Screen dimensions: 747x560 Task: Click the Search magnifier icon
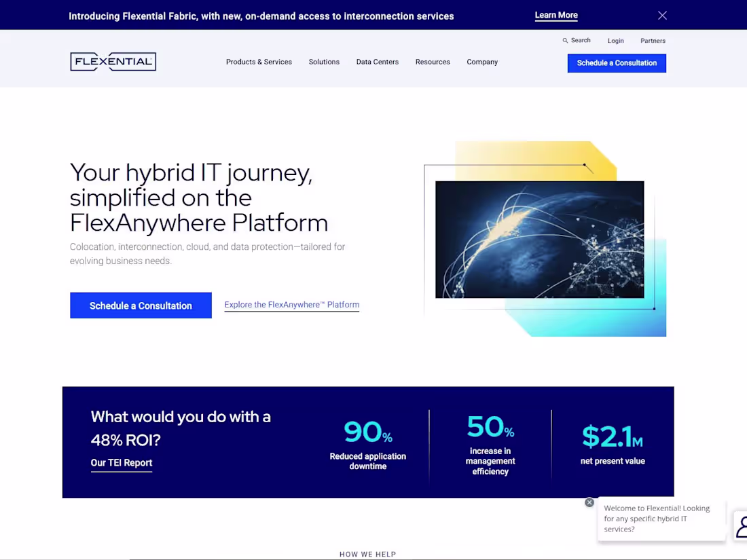pos(565,41)
